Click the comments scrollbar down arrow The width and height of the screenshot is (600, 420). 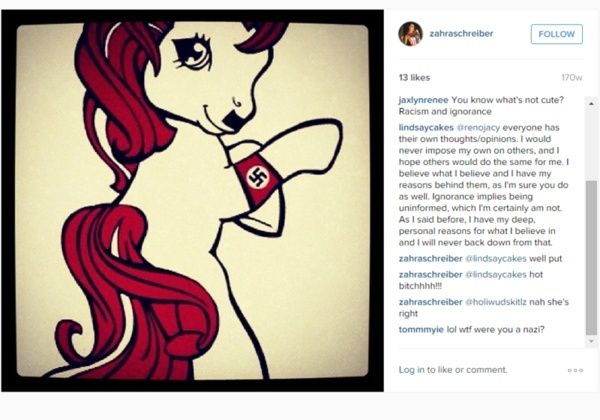(x=591, y=340)
